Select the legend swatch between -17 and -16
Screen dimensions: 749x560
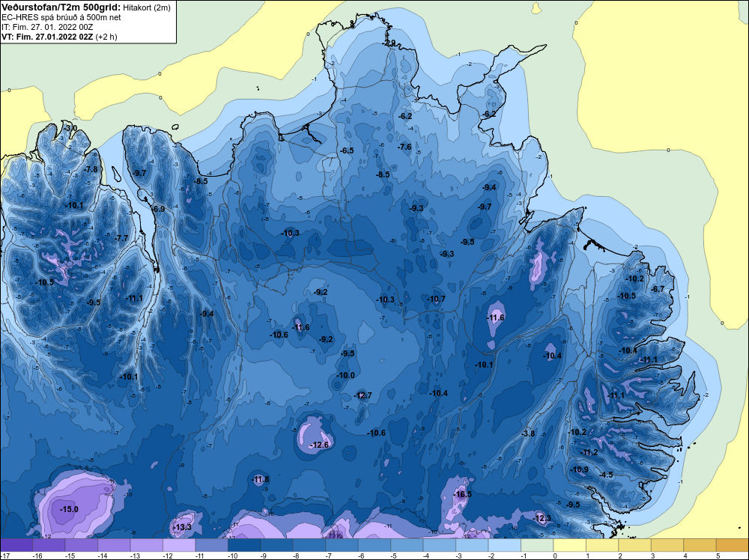(x=16, y=545)
